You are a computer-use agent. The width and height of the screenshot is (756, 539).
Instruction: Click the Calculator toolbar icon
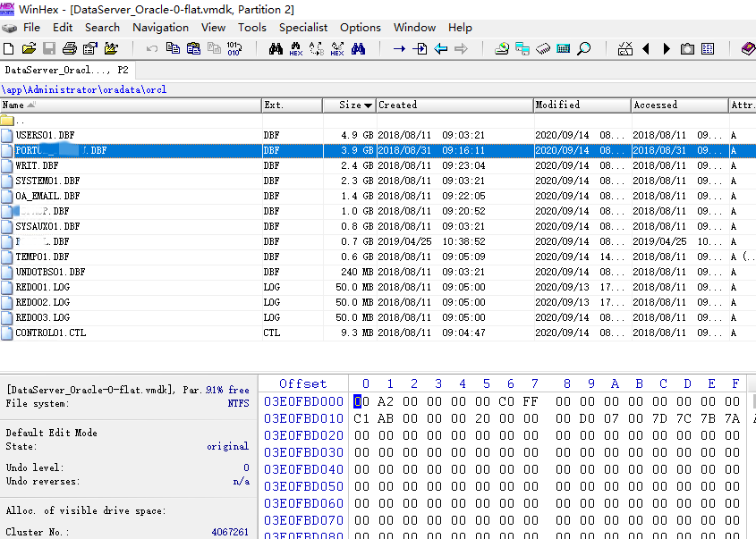click(563, 48)
